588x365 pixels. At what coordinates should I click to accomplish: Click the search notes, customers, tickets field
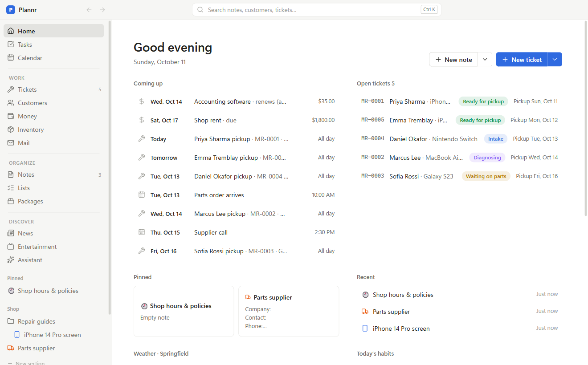click(317, 10)
